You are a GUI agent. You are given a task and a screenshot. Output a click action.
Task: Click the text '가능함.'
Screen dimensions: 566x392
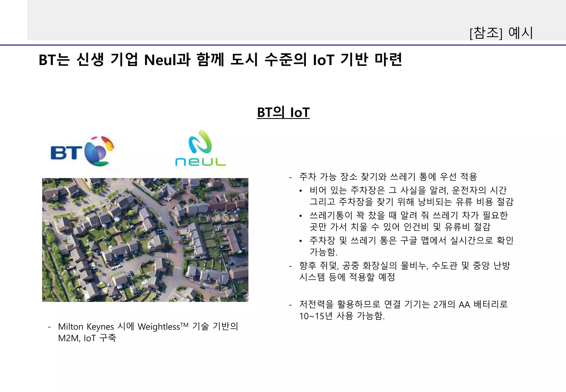click(x=323, y=252)
